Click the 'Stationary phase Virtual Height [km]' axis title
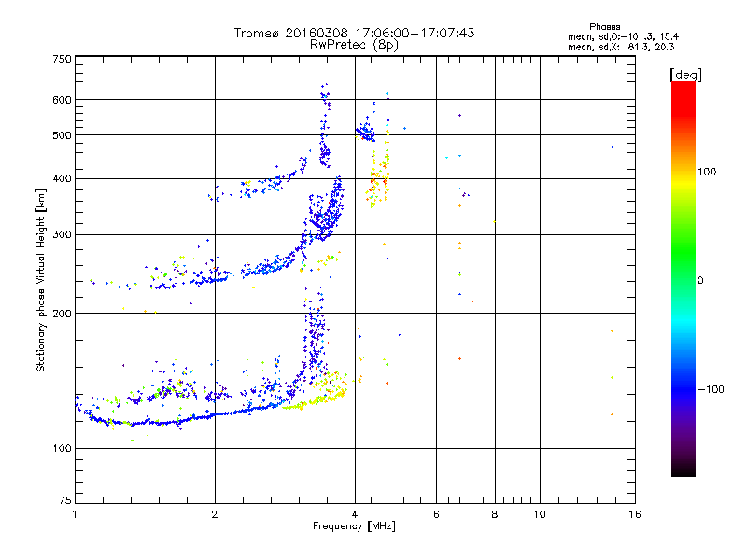 [41, 280]
